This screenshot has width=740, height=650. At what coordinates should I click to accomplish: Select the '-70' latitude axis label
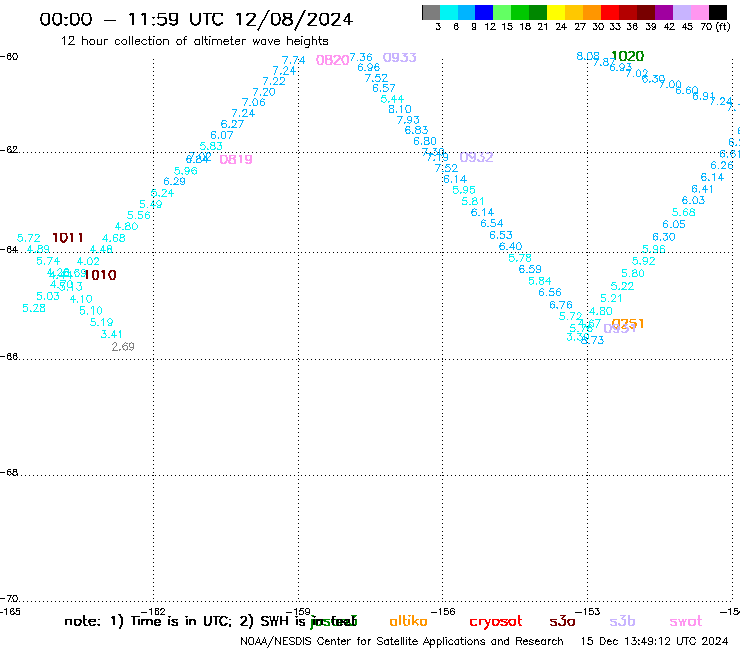[x=9, y=599]
